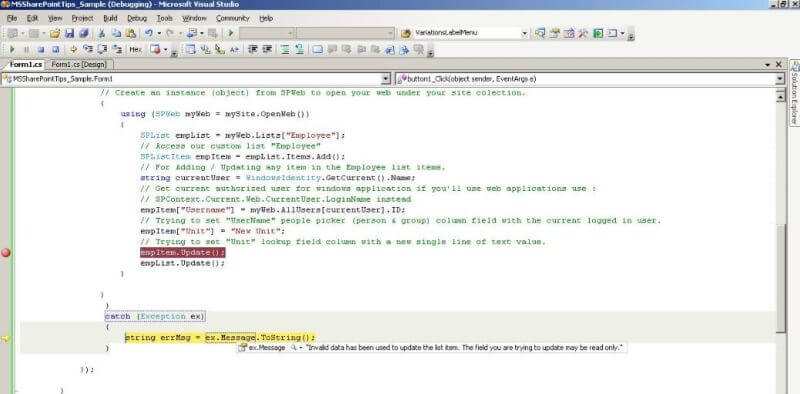Open the Edit menu
This screenshot has height=394, width=800.
33,18
